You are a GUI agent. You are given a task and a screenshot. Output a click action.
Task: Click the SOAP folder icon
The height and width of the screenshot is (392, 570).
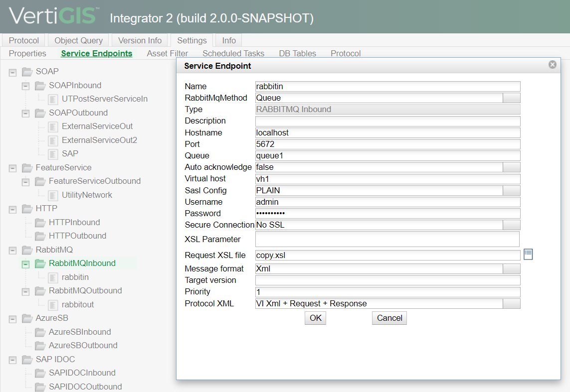27,72
